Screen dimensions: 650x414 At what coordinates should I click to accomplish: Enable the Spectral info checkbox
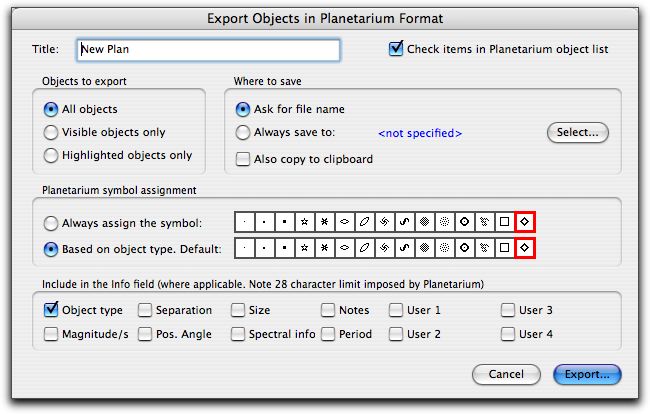click(x=238, y=334)
